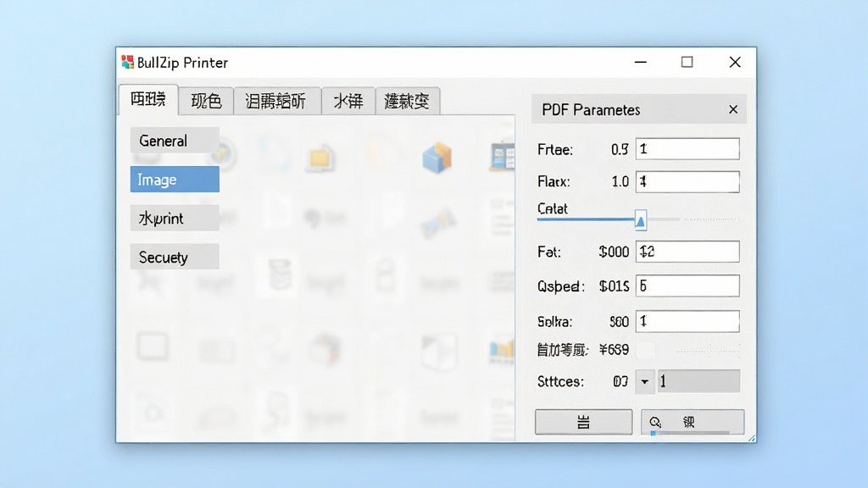Minimize the BullZip Printer window
The width and height of the screenshot is (868, 488).
(641, 62)
